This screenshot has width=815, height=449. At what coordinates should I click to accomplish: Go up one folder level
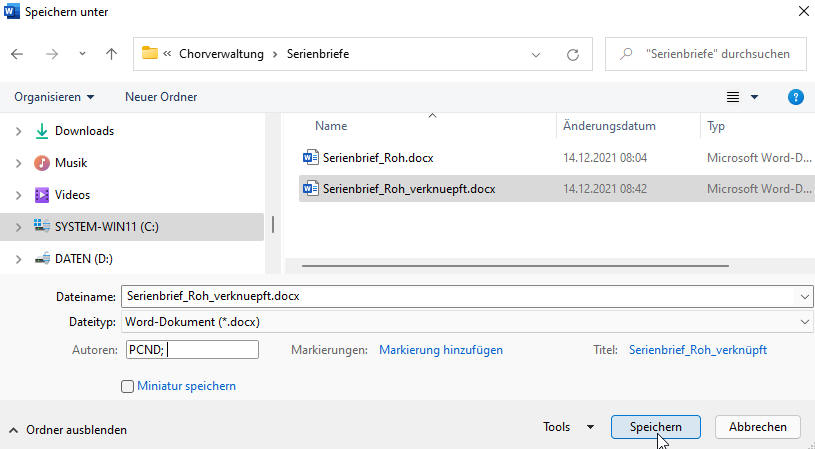coord(111,54)
